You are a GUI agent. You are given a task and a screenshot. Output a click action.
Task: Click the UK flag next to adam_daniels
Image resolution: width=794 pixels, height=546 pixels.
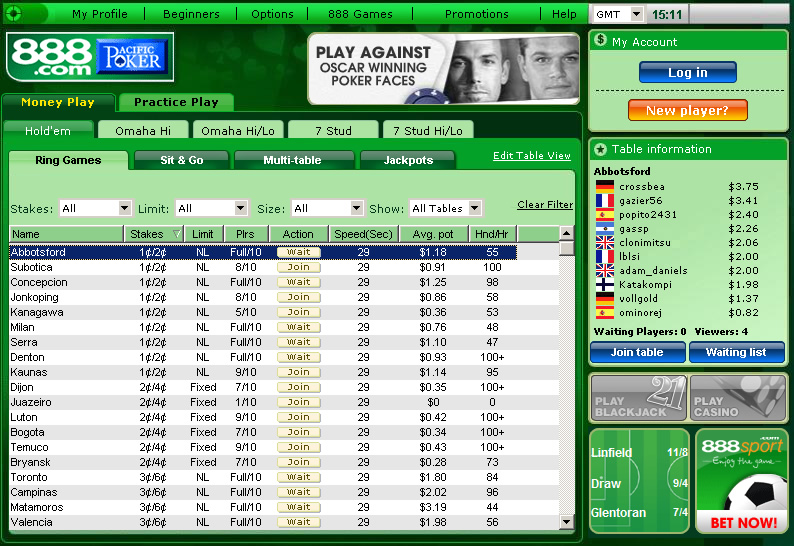click(605, 270)
